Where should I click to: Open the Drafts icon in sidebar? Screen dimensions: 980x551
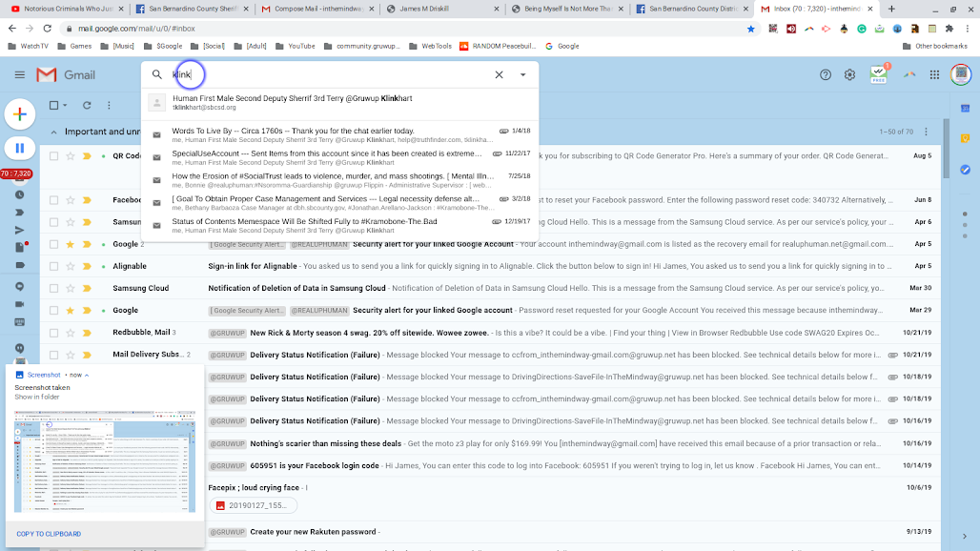click(x=20, y=248)
